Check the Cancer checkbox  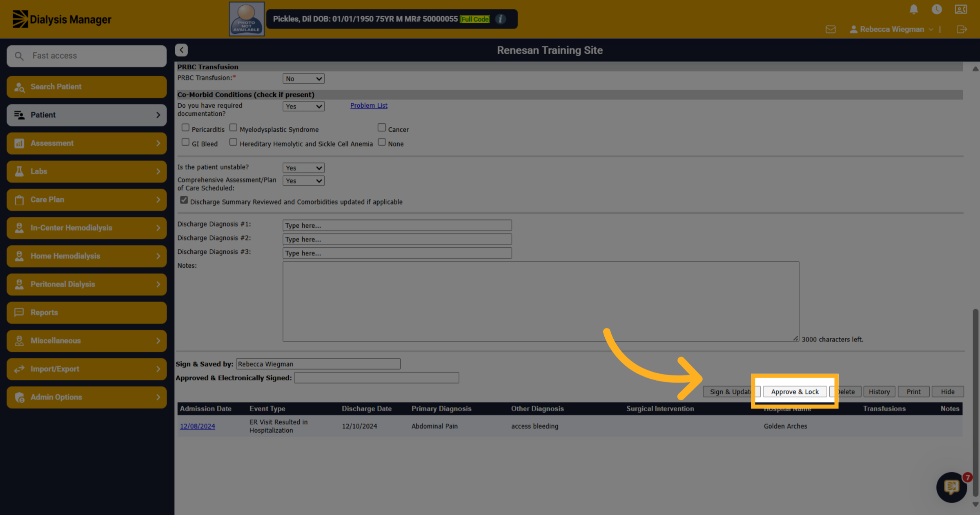(x=382, y=128)
